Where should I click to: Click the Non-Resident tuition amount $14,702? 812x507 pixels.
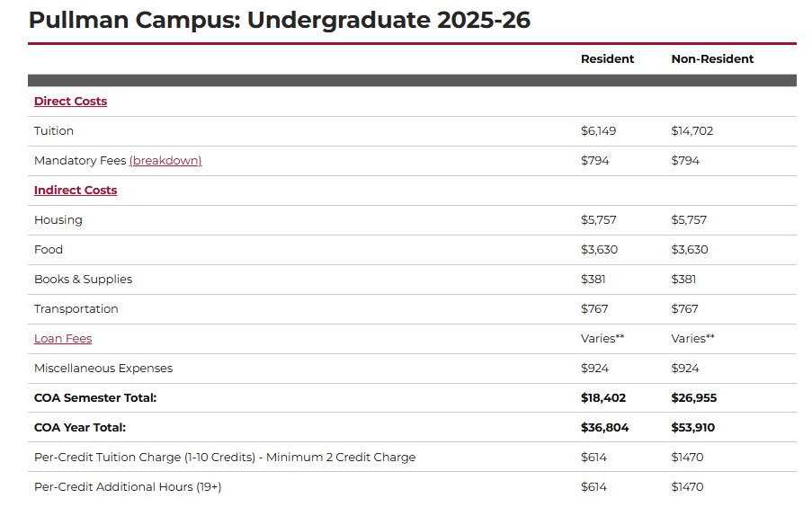pos(692,131)
